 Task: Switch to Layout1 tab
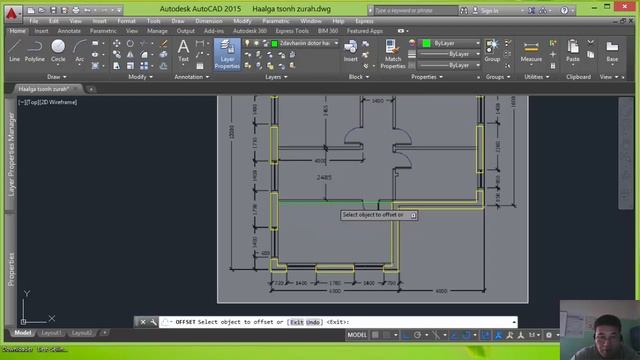(x=51, y=333)
